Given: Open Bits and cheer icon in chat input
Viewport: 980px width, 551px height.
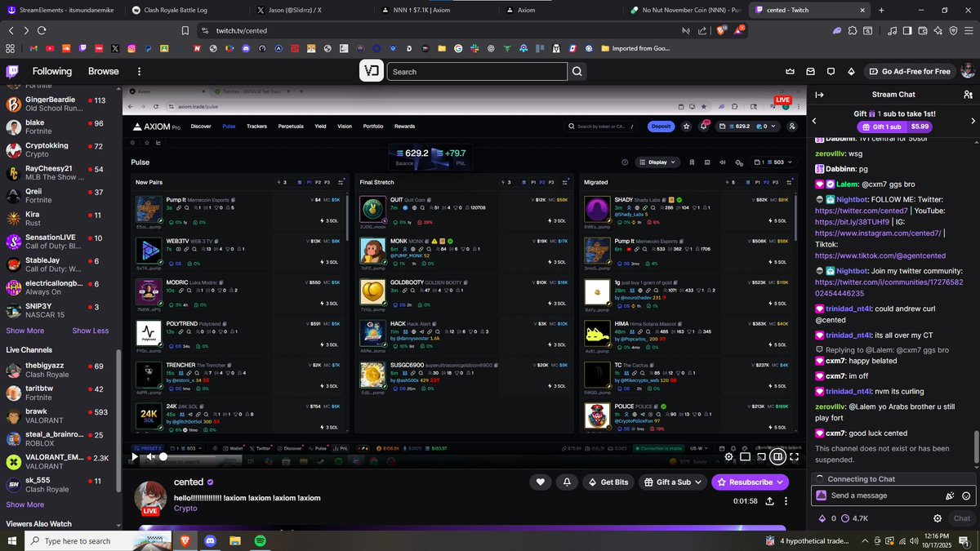Looking at the screenshot, I should tap(950, 495).
